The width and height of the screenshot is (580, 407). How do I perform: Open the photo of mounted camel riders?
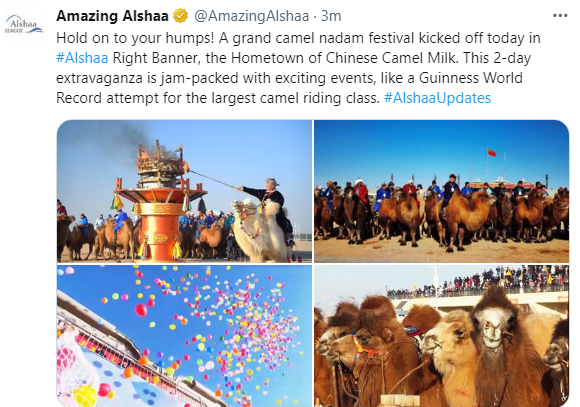coord(441,191)
